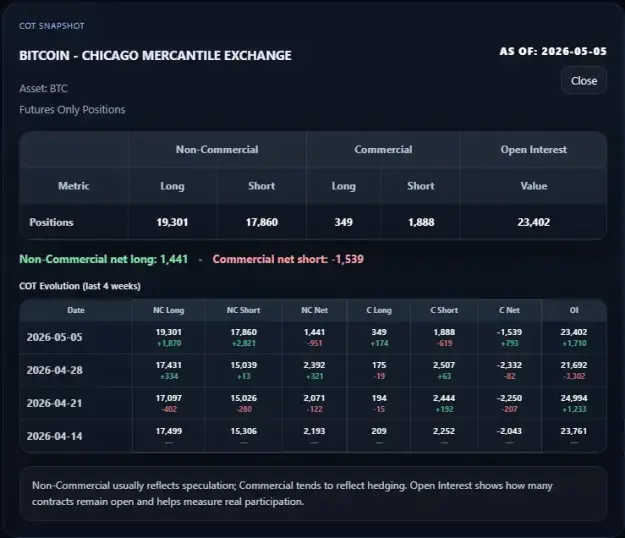Click Non-Commercial short value 17,860 in Positions row
625x538 pixels.
tap(261, 222)
